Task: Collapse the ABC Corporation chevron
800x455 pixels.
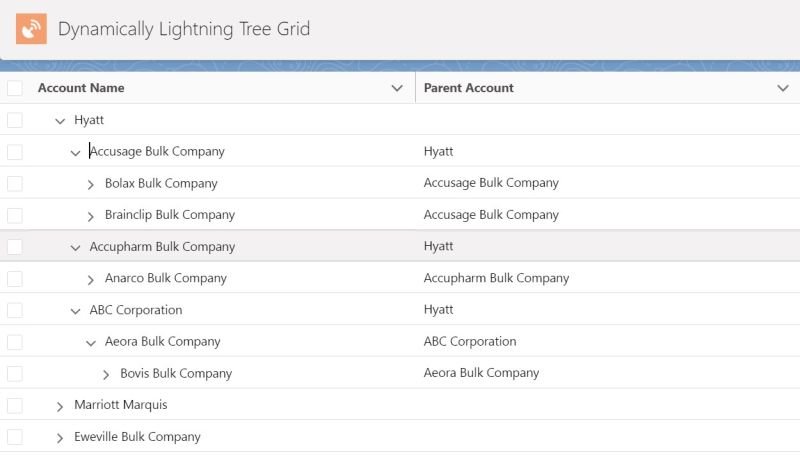Action: [x=75, y=311]
